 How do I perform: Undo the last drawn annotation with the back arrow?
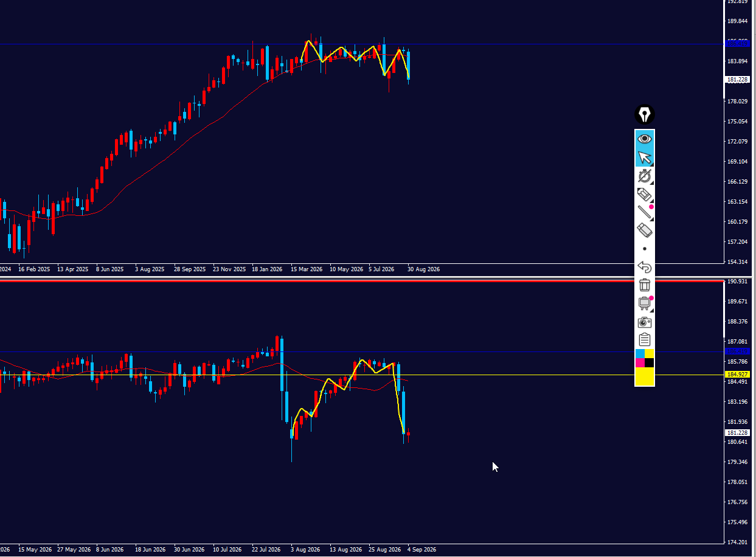click(645, 267)
